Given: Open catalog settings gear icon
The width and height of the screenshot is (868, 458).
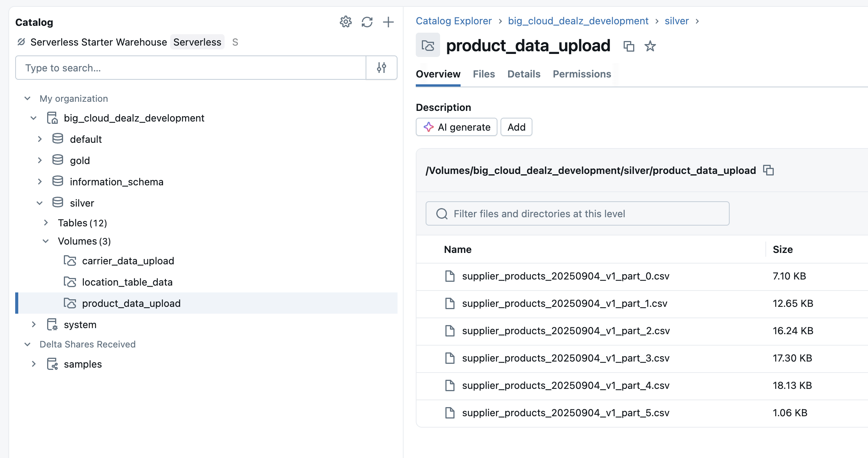Looking at the screenshot, I should 345,22.
